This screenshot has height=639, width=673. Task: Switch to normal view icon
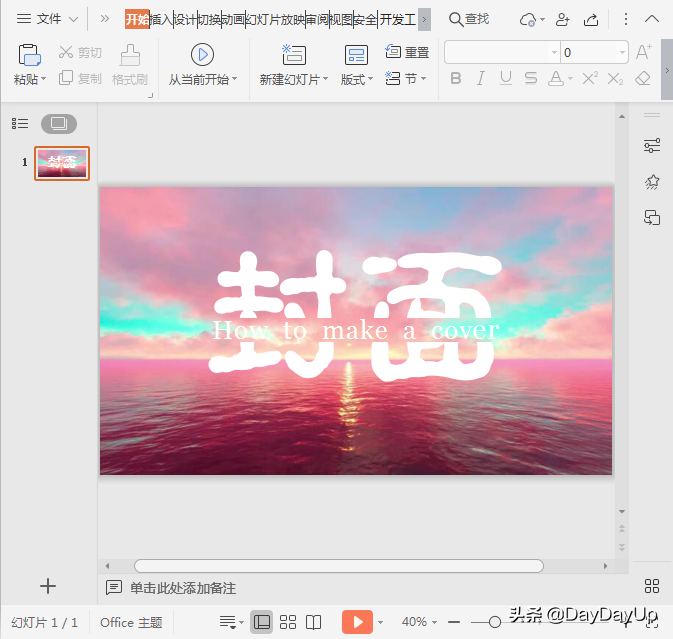click(x=261, y=622)
